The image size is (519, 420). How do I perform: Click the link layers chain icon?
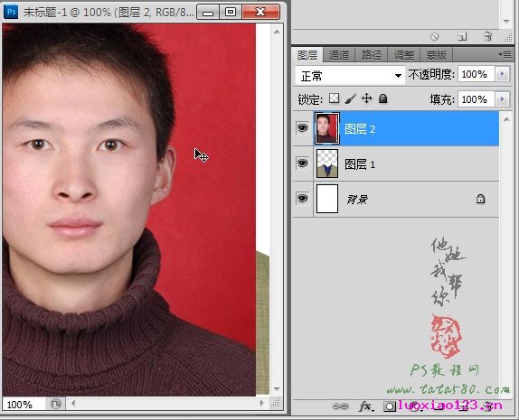tap(340, 406)
